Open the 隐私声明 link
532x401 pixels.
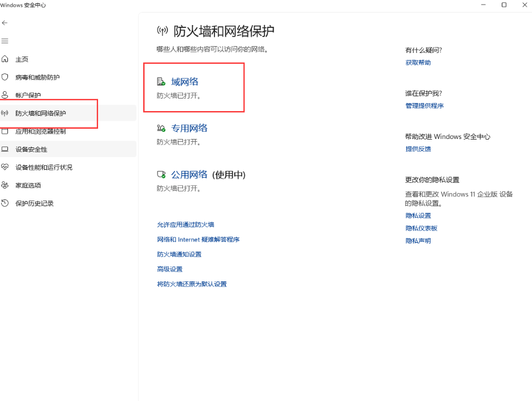(418, 241)
